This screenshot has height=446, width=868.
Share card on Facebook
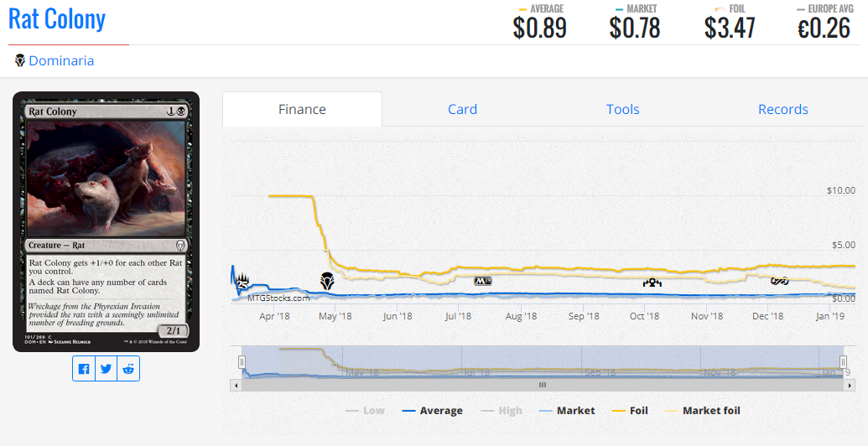click(x=84, y=369)
